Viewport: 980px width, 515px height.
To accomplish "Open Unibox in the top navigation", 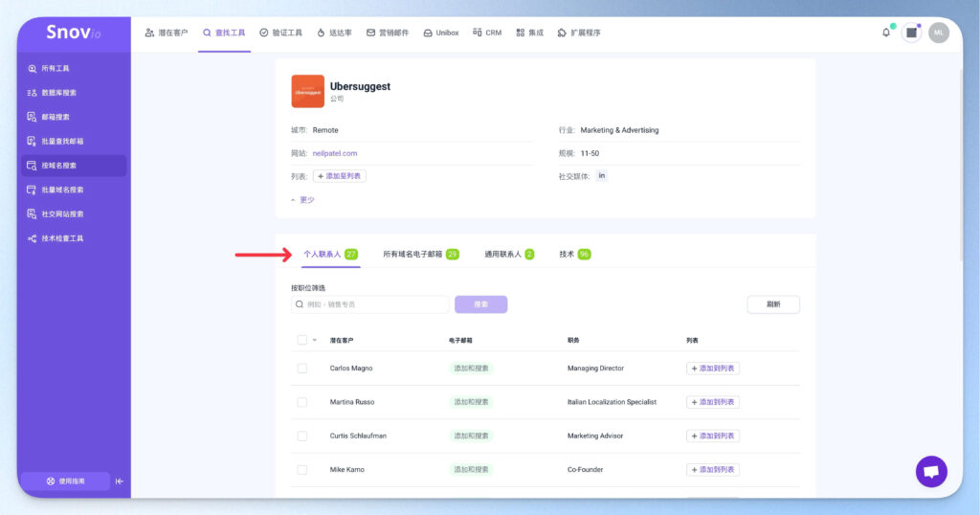I will pyautogui.click(x=441, y=33).
